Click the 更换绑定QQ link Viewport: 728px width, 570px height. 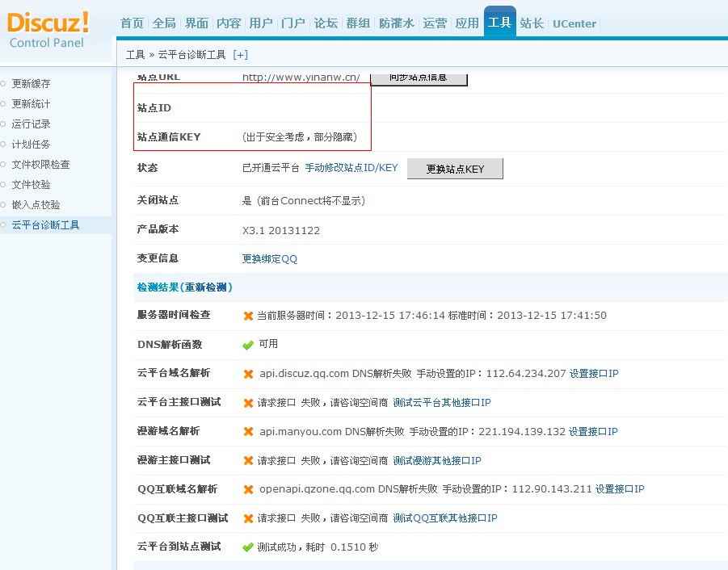[269, 259]
